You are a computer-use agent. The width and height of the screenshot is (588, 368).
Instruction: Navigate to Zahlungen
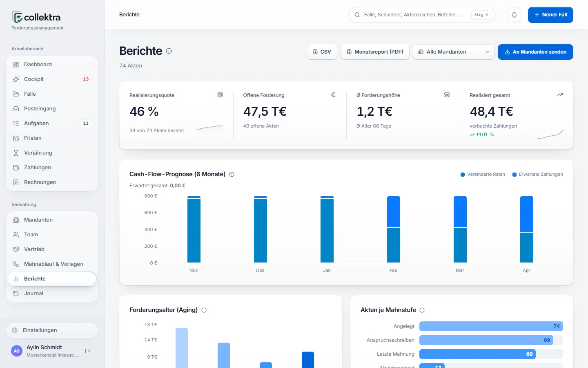point(52,168)
